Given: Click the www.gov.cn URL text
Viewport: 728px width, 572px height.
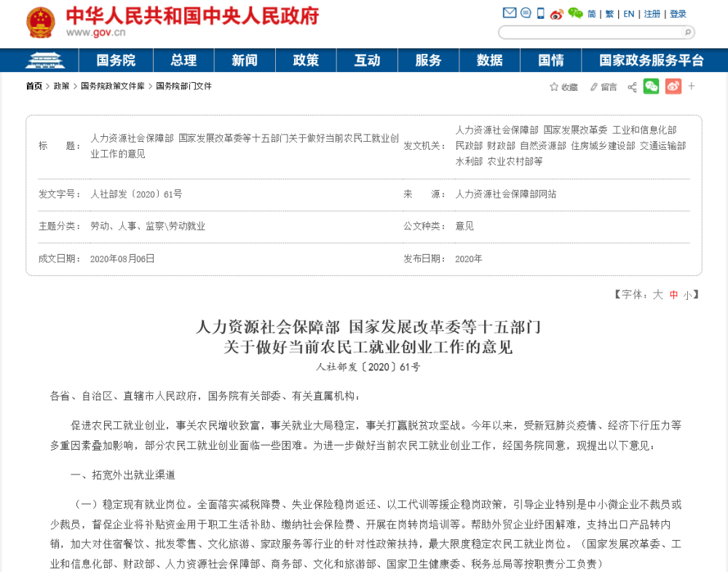Looking at the screenshot, I should click(x=95, y=33).
